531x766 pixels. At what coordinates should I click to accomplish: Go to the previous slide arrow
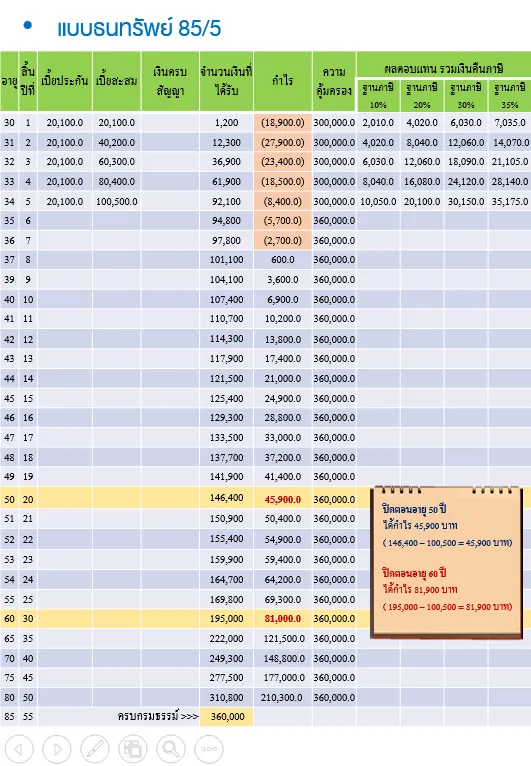point(19,748)
